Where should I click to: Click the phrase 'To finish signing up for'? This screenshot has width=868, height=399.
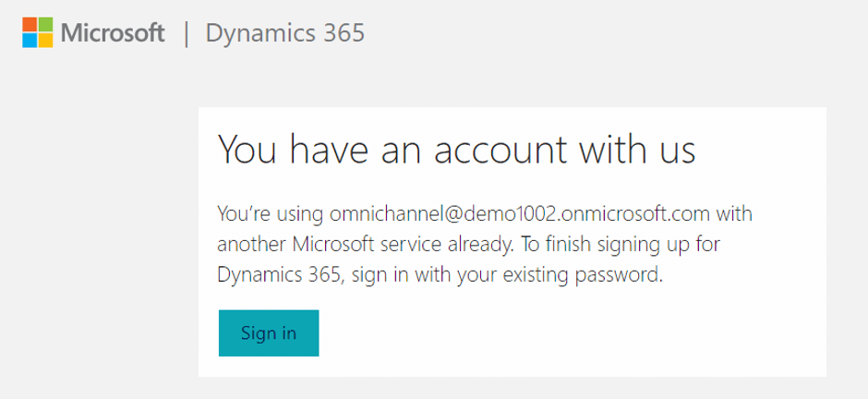(x=621, y=245)
